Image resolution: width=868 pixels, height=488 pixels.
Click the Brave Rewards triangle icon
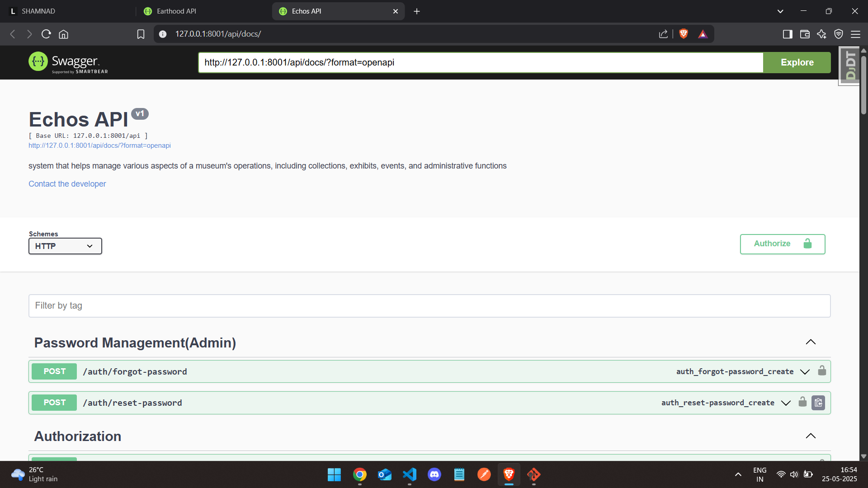pos(703,34)
